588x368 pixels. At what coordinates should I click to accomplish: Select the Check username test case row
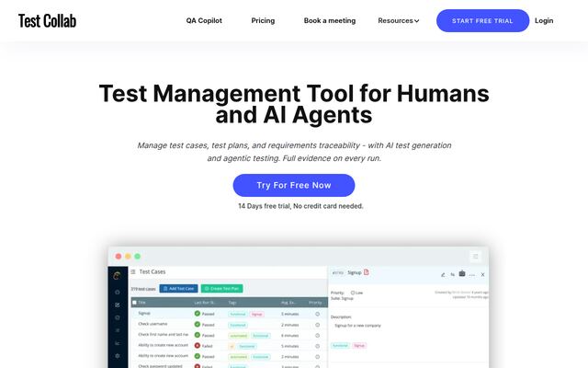pyautogui.click(x=229, y=325)
